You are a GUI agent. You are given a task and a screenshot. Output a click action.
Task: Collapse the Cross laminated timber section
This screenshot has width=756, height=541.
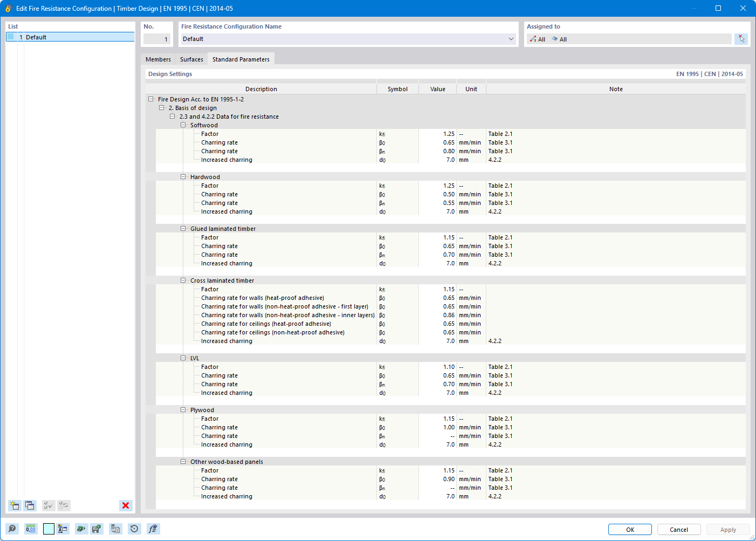click(183, 280)
